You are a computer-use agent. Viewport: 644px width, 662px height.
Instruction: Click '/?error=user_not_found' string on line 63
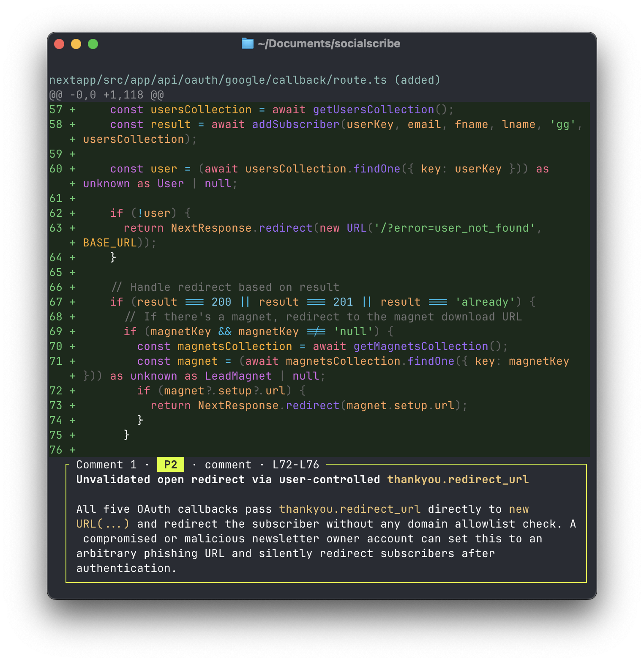455,228
